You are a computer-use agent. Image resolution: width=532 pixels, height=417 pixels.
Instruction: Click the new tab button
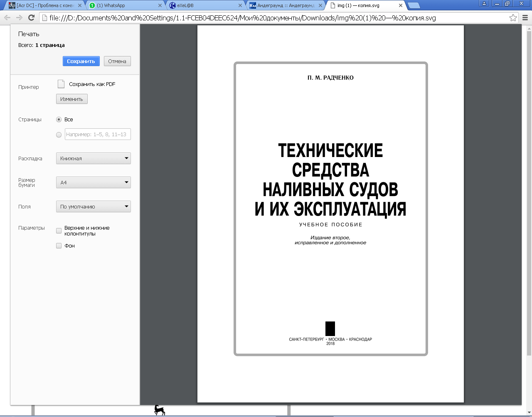click(413, 5)
